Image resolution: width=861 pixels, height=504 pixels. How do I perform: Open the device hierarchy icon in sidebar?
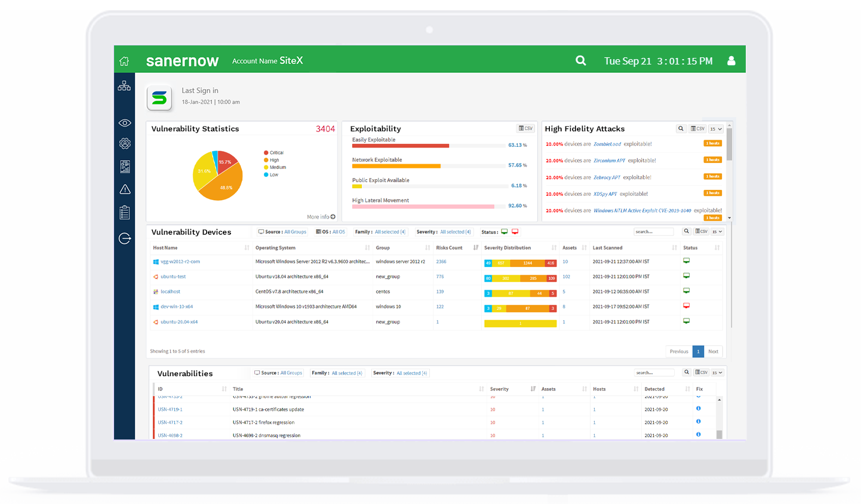click(x=124, y=85)
